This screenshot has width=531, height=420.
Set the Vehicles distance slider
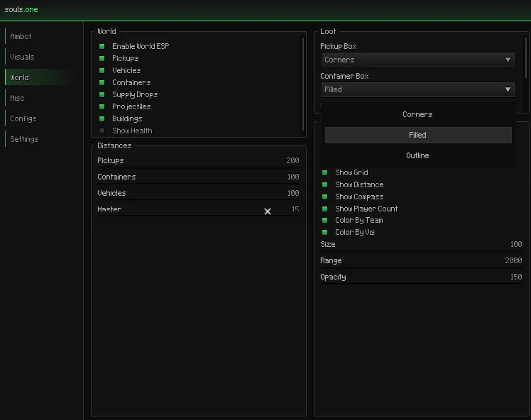[199, 199]
